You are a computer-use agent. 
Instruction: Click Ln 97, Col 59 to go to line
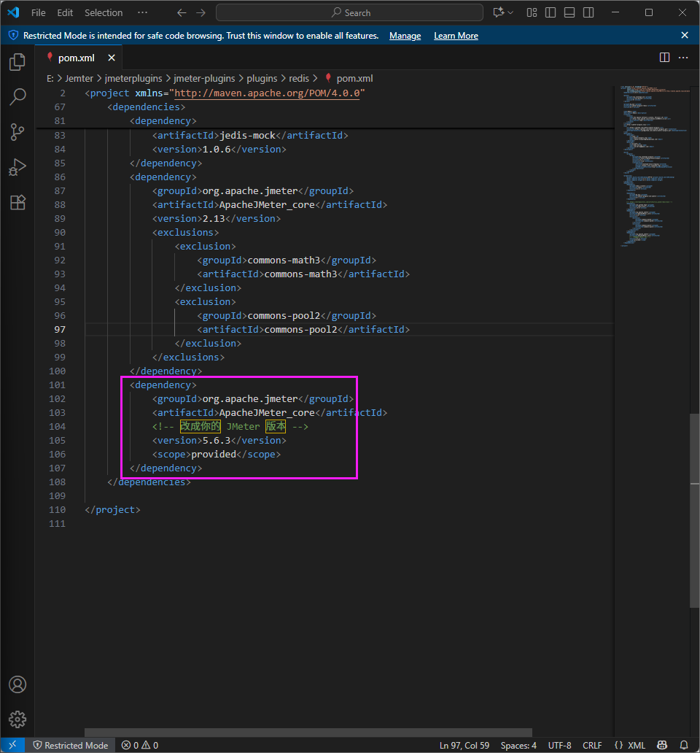tap(464, 745)
